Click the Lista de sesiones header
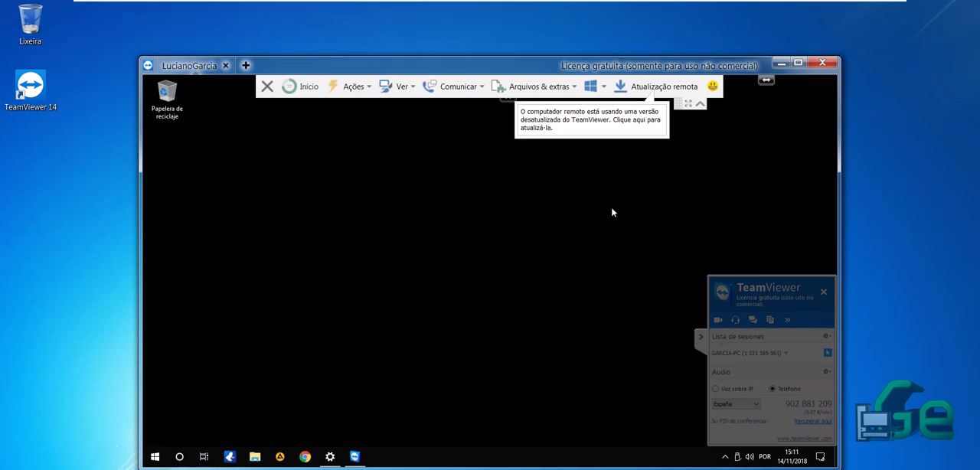Viewport: 980px width, 470px height. 738,337
